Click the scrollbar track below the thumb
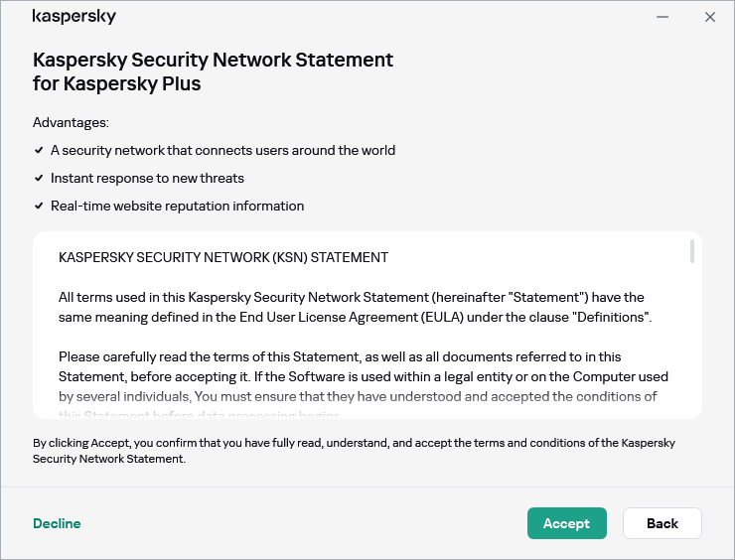This screenshot has height=560, width=735. pyautogui.click(x=691, y=338)
